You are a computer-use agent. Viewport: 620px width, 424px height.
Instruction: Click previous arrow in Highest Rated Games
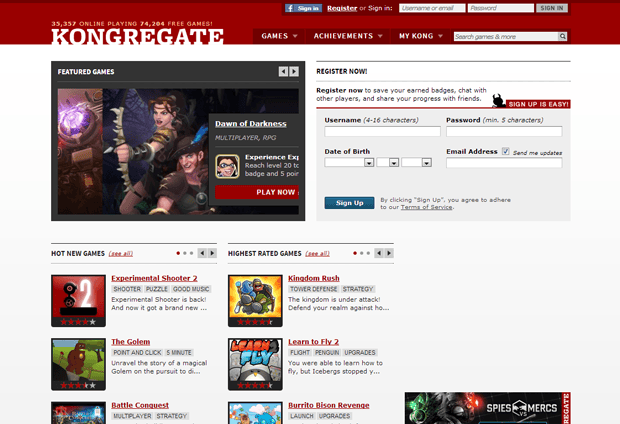[379, 253]
